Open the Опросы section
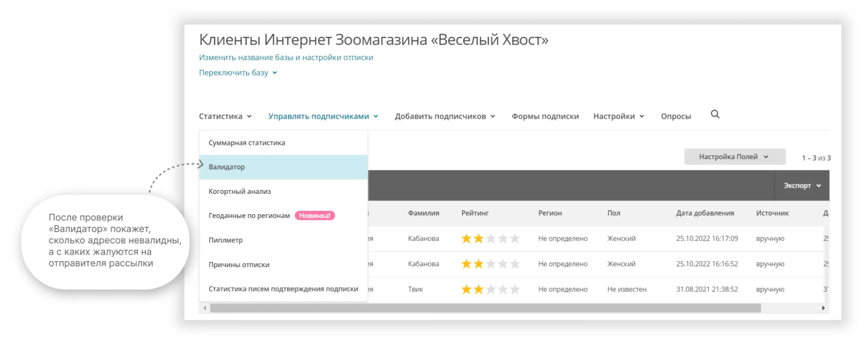The image size is (868, 342). (x=676, y=116)
